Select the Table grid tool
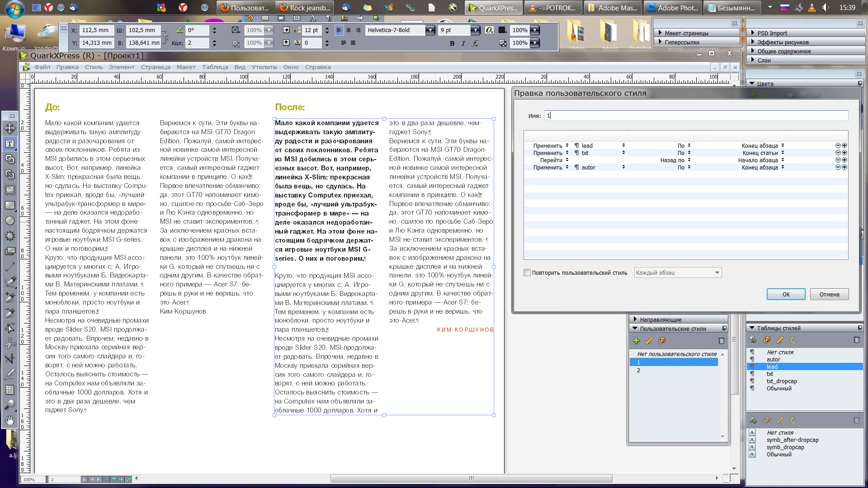The height and width of the screenshot is (488, 868). (x=9, y=389)
